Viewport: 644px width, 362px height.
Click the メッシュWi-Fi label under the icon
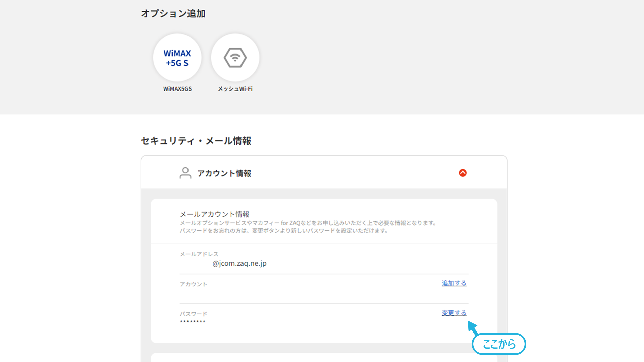[235, 89]
